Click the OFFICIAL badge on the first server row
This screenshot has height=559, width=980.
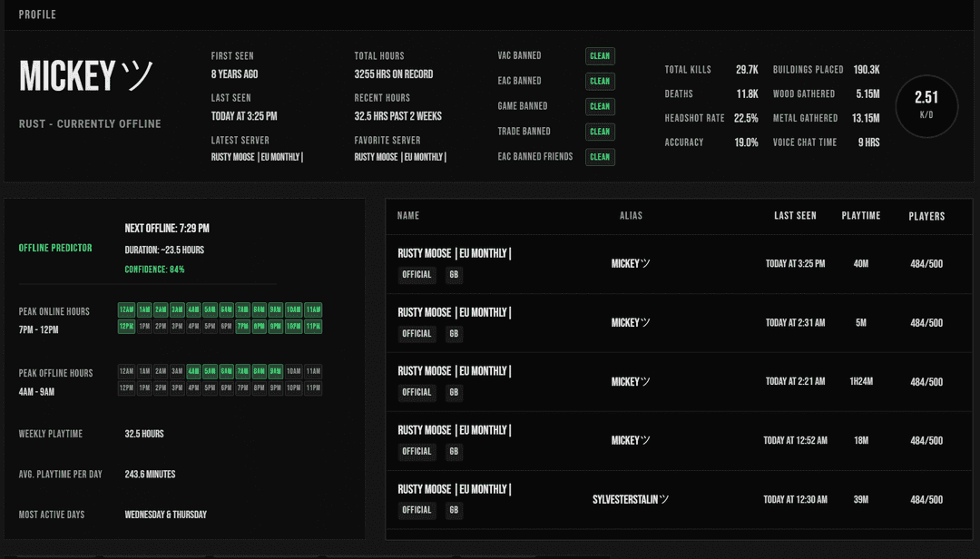pos(416,274)
